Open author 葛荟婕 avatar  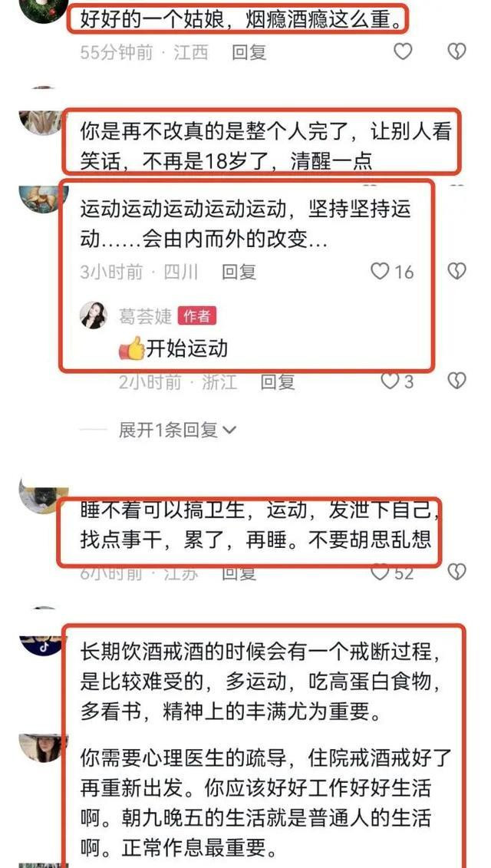pos(94,315)
